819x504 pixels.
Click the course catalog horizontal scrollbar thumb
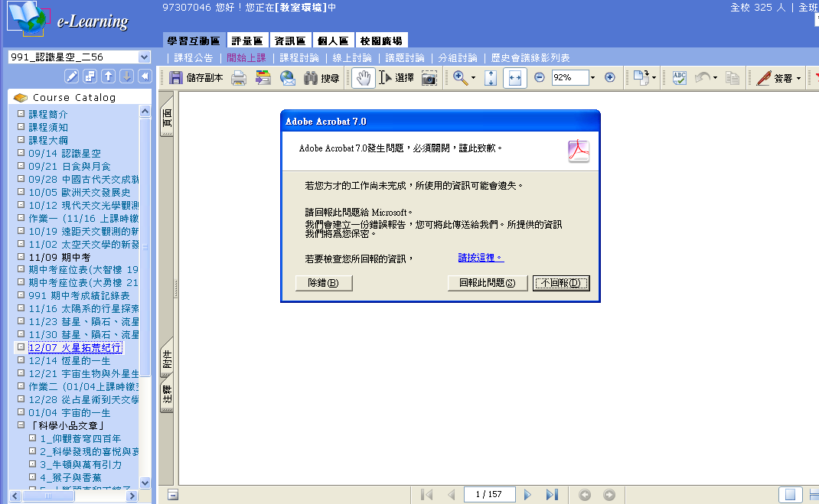(x=48, y=496)
